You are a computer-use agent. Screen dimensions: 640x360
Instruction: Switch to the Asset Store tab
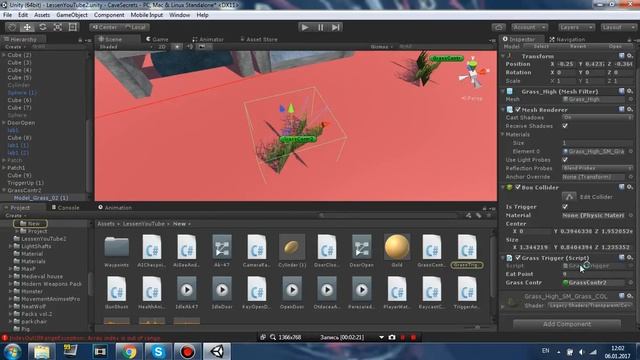259,39
